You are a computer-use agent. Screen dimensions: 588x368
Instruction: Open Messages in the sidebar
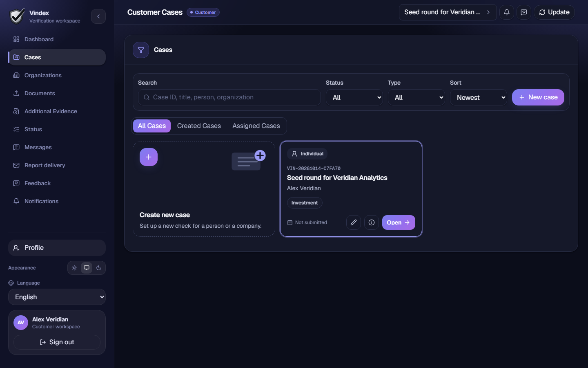(x=57, y=147)
